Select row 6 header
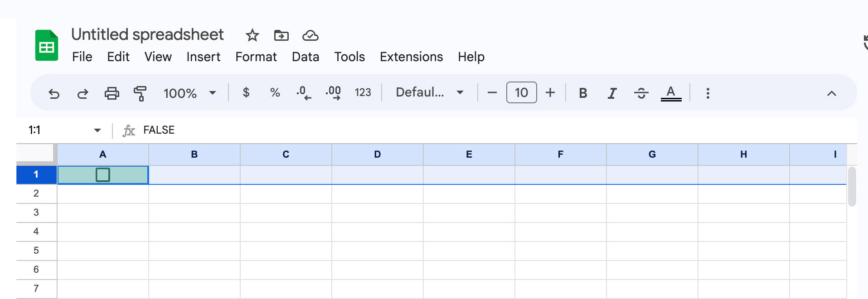The height and width of the screenshot is (299, 868). [36, 270]
